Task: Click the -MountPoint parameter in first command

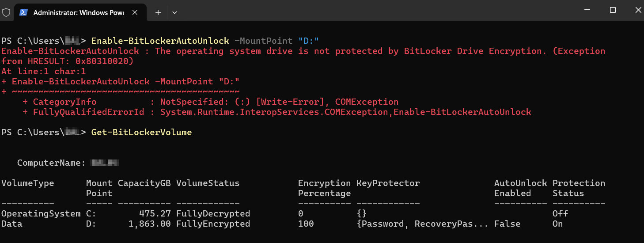Action: pos(263,41)
